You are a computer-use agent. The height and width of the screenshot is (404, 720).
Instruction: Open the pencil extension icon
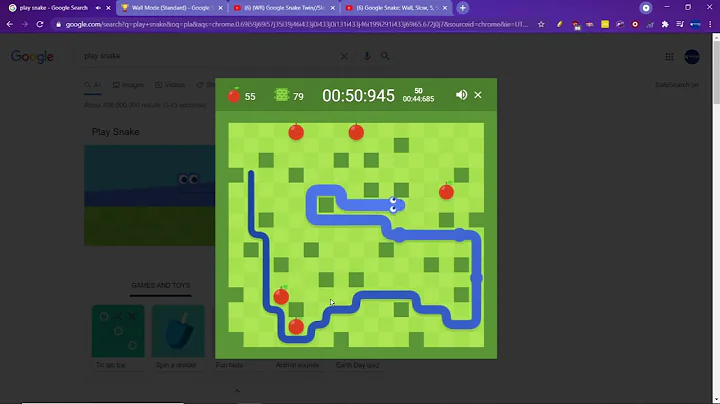click(x=559, y=24)
